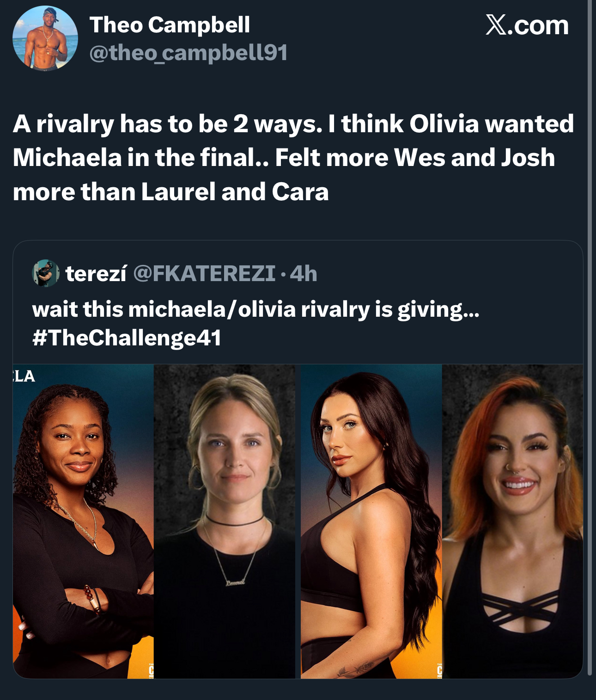Screen dimensions: 596x700
Task: Click the Challenge logo badge on first photo
Action: 151,669
